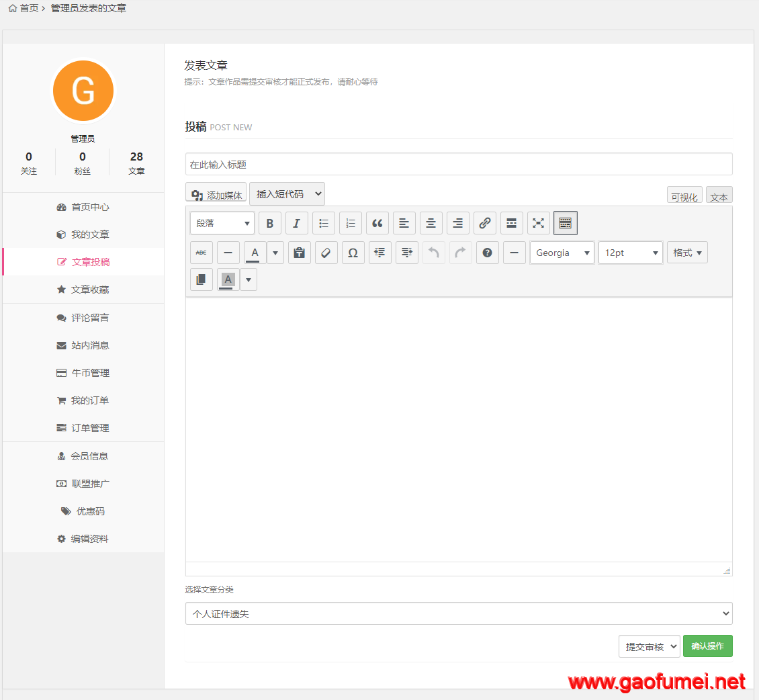Viewport: 759px width, 700px height.
Task: Click the insert link icon
Action: coord(485,223)
